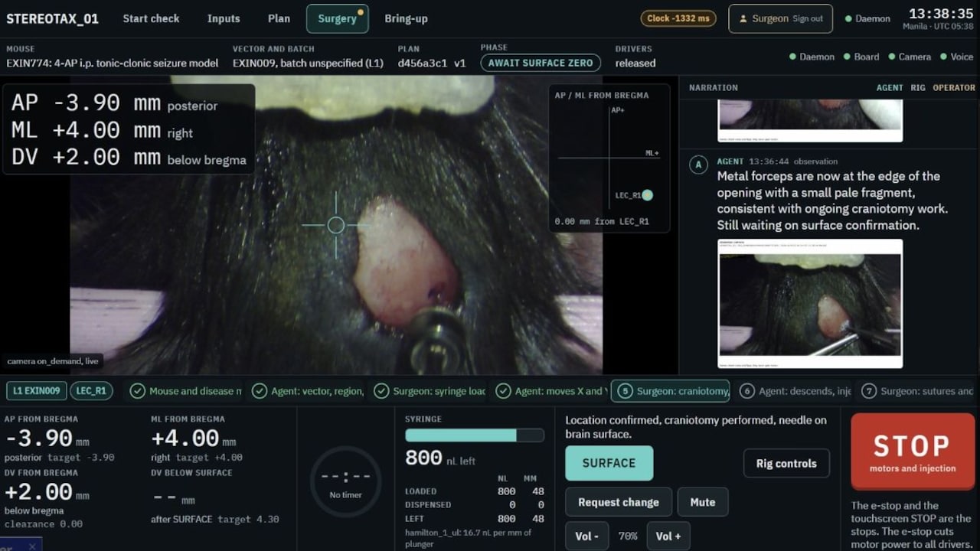Click the Agent: moves X and Y step checkmark

pos(502,391)
